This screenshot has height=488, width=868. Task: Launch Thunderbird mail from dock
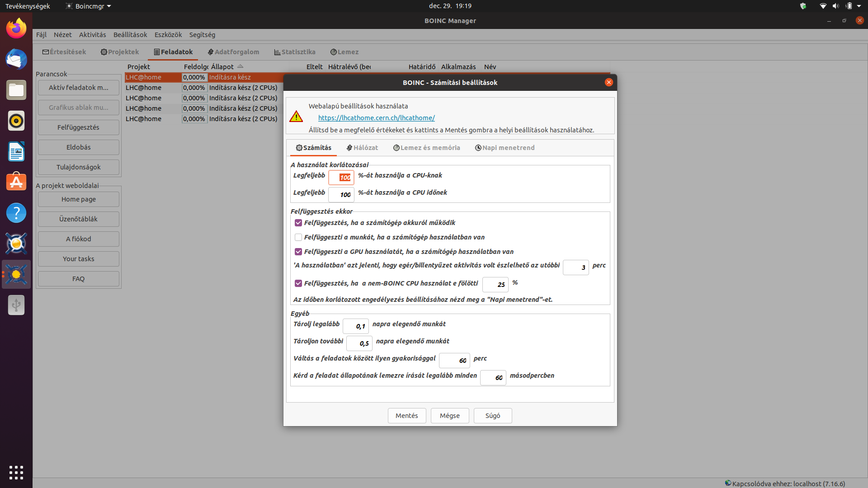[x=16, y=59]
